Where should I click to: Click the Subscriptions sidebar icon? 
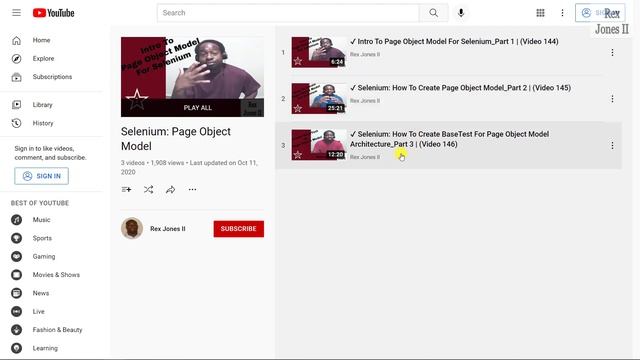pos(16,77)
